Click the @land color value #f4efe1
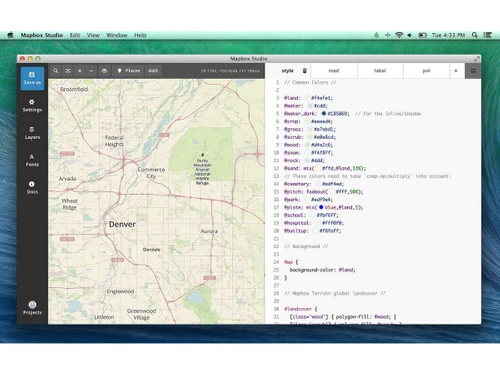 [x=321, y=98]
